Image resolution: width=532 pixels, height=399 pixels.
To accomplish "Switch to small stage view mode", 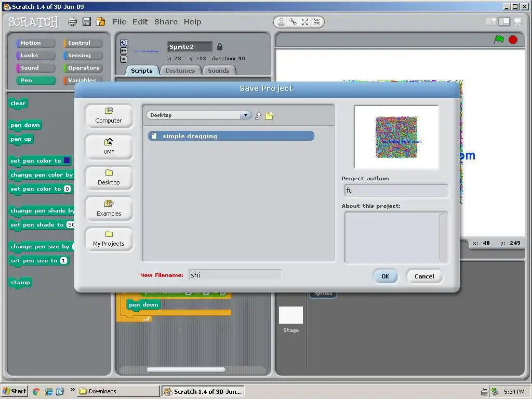I will [491, 22].
